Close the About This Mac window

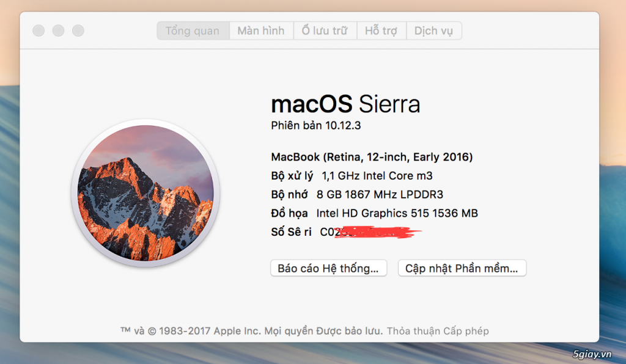pyautogui.click(x=39, y=31)
